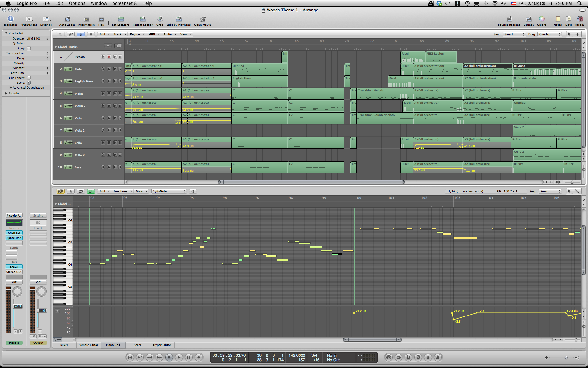Click the Piccolo channel volume fader
The height and width of the screenshot is (368, 588).
[18, 306]
